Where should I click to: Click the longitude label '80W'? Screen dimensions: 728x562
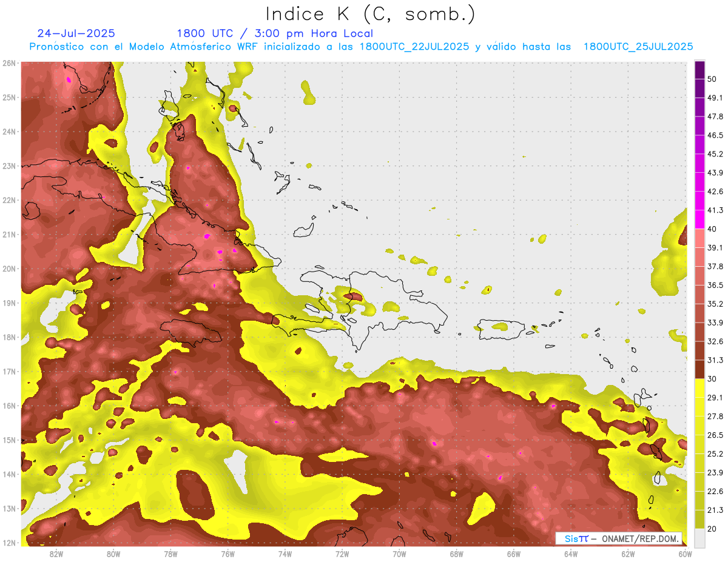(x=113, y=554)
